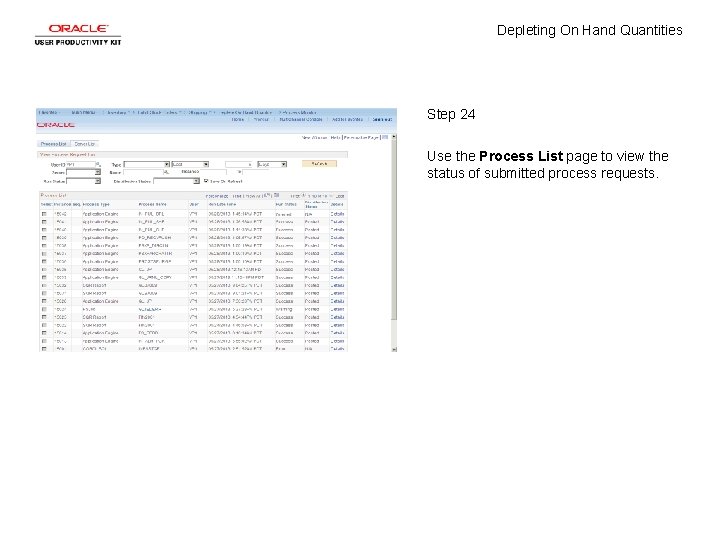This screenshot has width=720, height=540.
Task: Click the View All link
Action: tap(253, 196)
